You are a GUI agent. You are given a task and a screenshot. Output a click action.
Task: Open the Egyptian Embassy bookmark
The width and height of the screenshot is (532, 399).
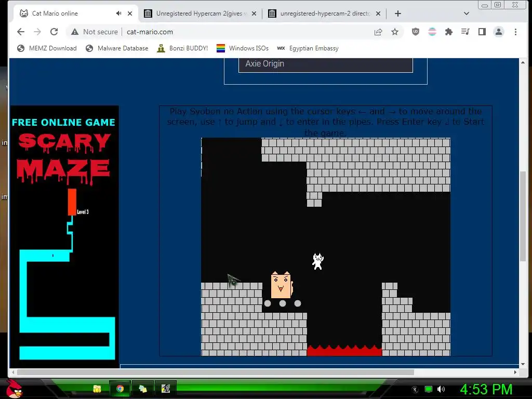308,48
